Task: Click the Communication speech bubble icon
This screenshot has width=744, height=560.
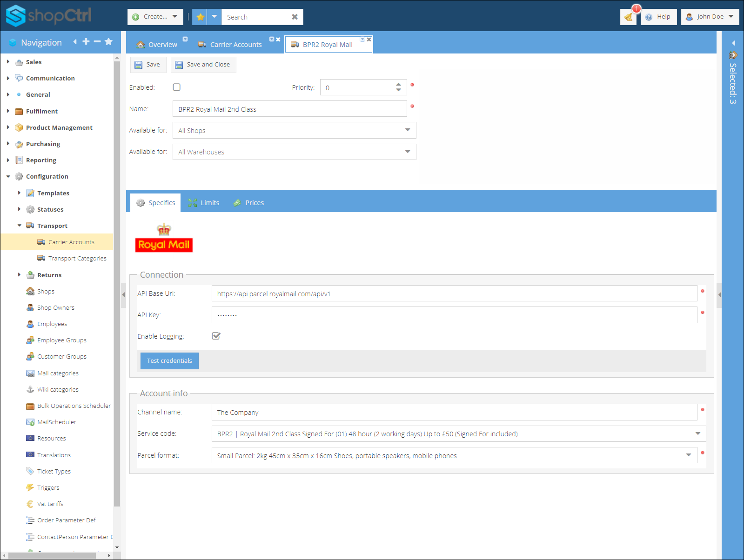Action: (19, 78)
